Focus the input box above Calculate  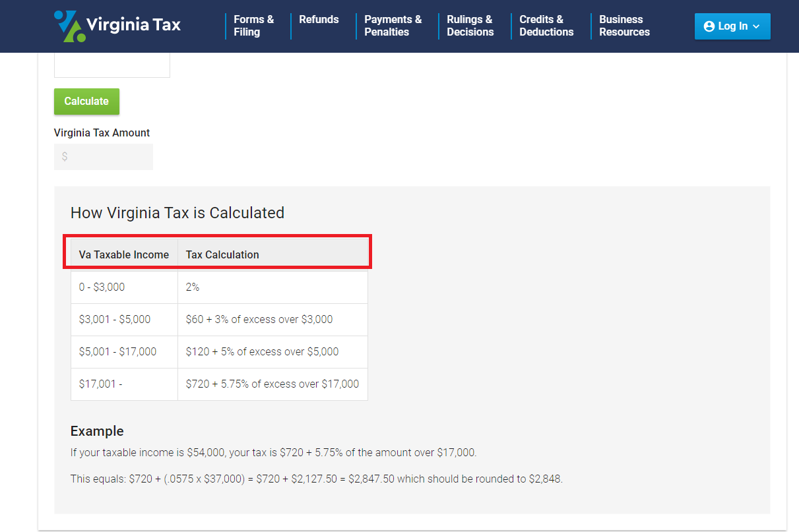coord(112,65)
